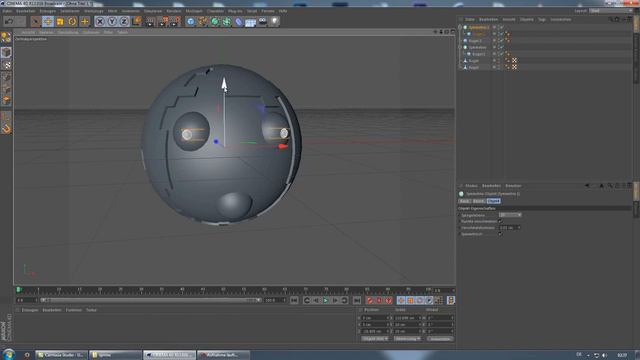The image size is (640, 360).
Task: Click the Anwenden button
Action: (x=440, y=338)
